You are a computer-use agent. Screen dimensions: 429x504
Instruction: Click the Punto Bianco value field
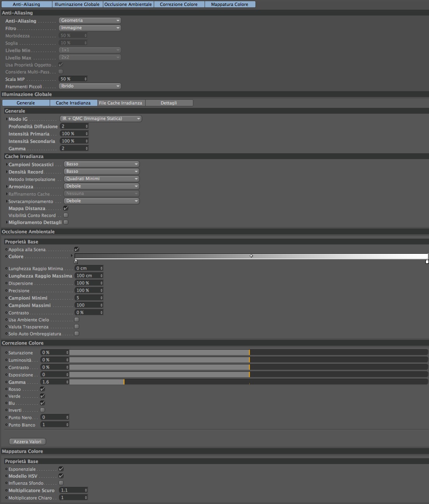click(x=55, y=425)
